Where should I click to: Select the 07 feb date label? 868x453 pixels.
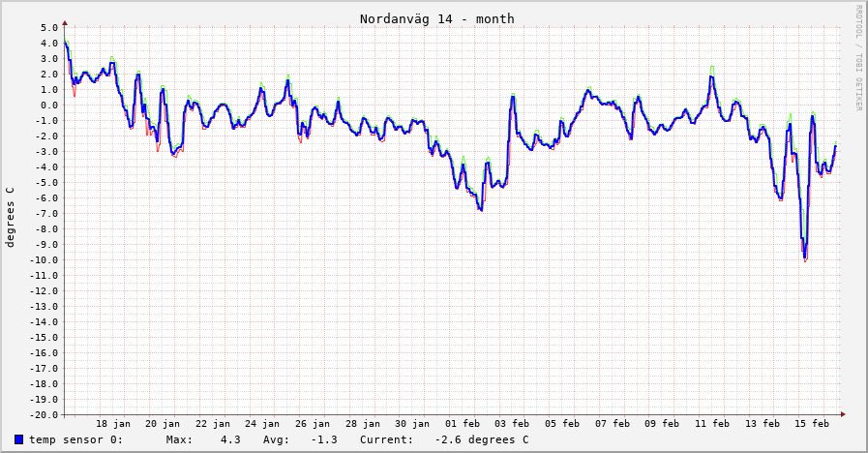tap(613, 424)
